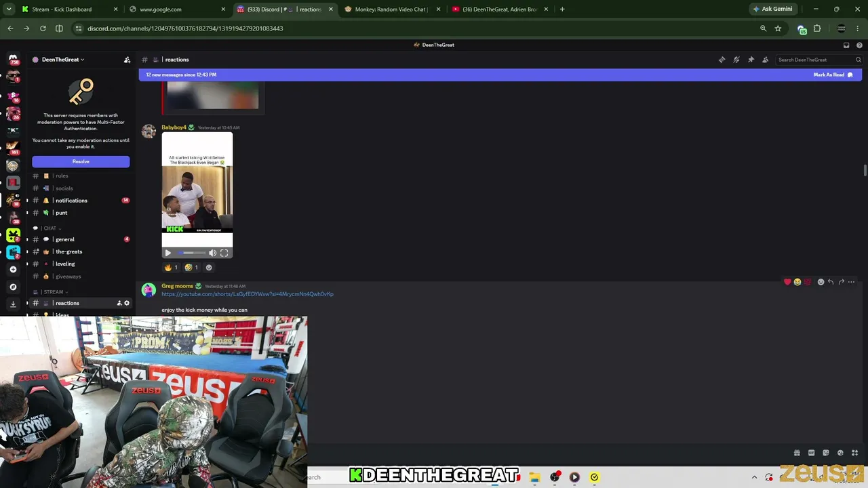Open Discord direct messages home icon

point(13,59)
